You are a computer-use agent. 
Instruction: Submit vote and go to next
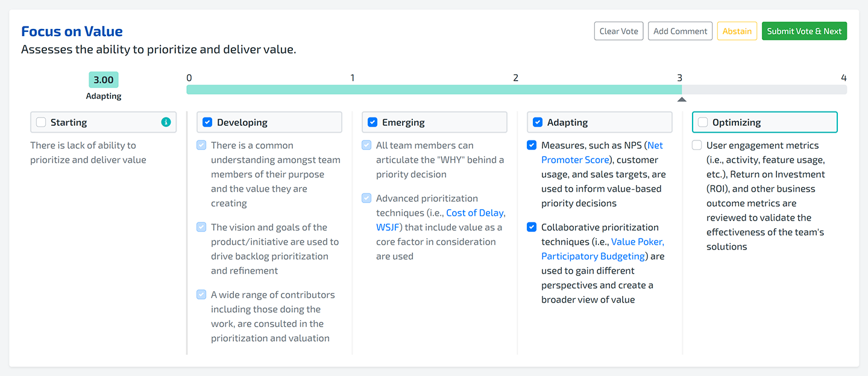[804, 31]
